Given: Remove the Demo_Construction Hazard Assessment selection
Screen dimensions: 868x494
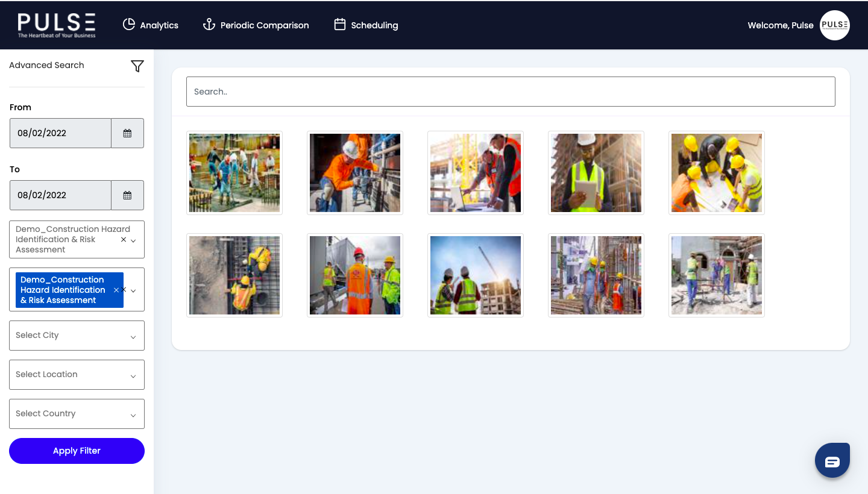Looking at the screenshot, I should click(123, 239).
